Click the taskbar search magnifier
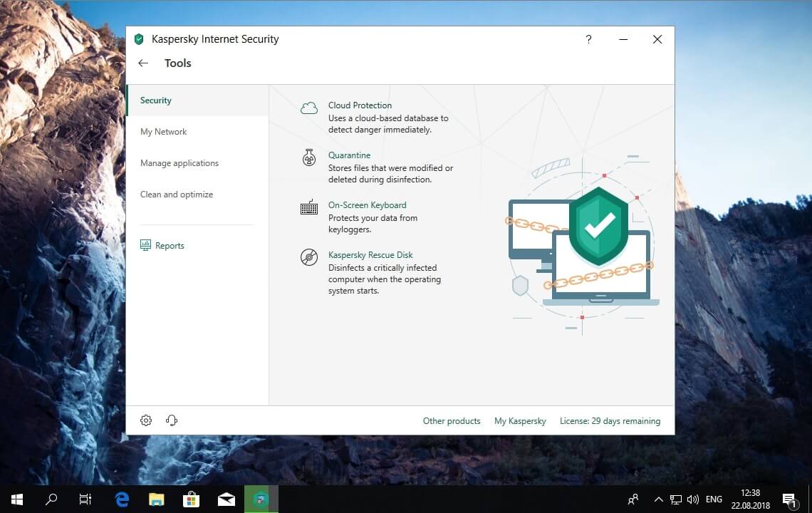The width and height of the screenshot is (812, 513). click(x=51, y=499)
